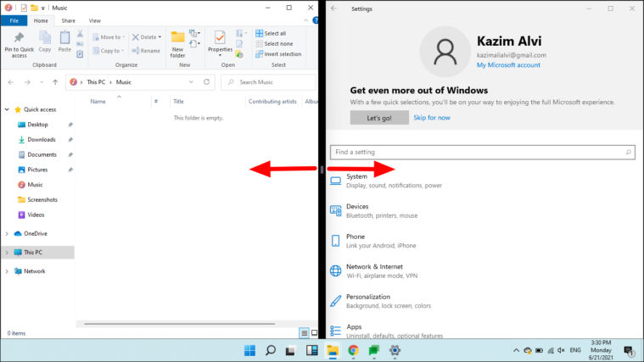Click the Windows Start button on taskbar
The image size is (644, 362).
point(249,350)
